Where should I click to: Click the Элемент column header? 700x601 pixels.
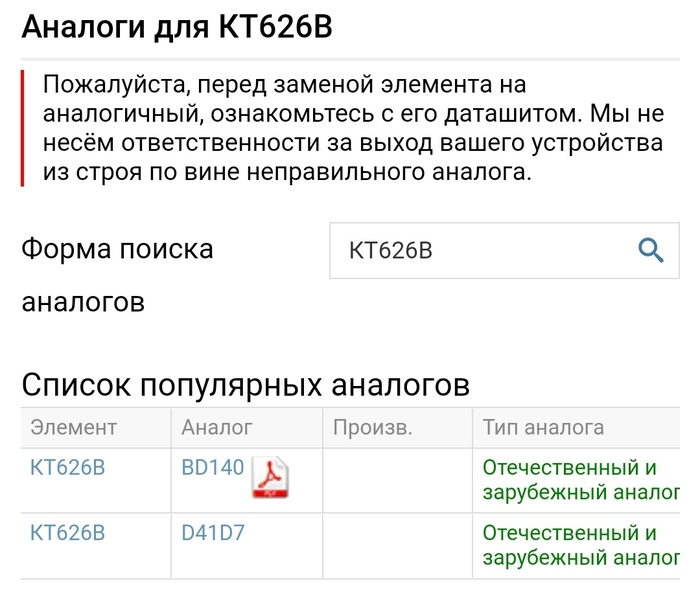pyautogui.click(x=74, y=427)
